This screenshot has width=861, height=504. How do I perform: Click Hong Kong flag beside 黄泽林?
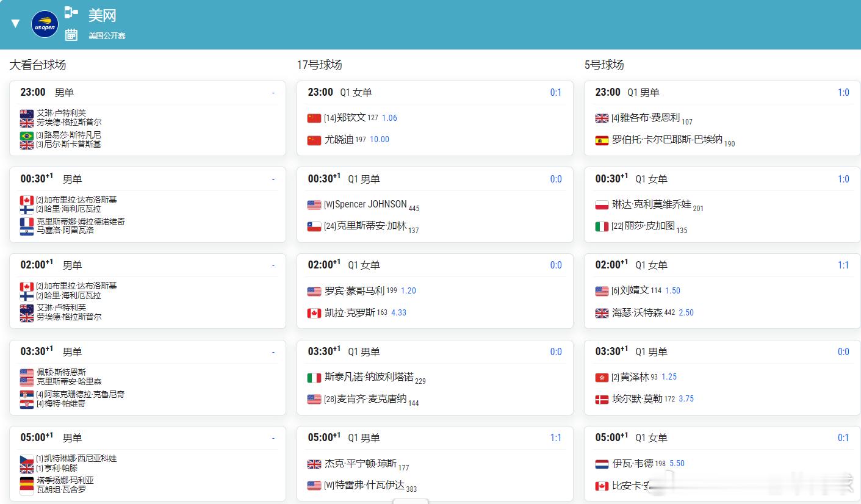point(602,378)
